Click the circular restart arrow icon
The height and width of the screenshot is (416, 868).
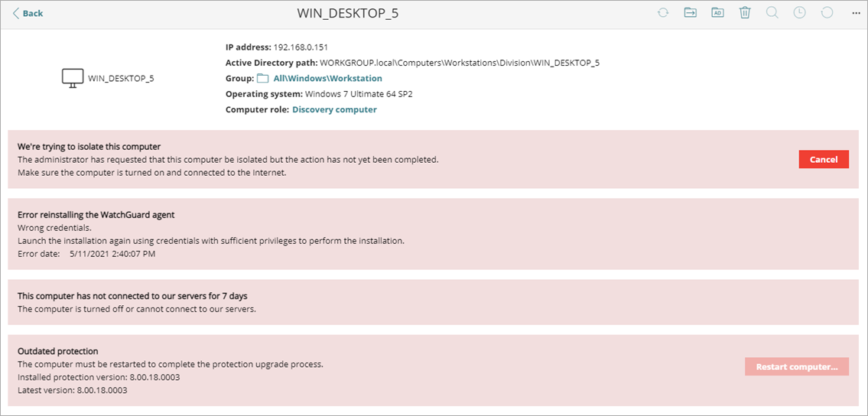pos(827,13)
